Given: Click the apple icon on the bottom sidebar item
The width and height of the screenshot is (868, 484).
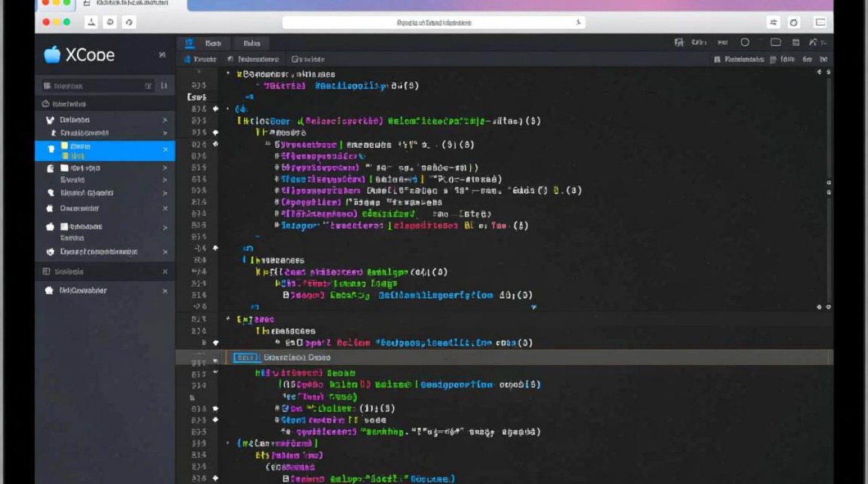Looking at the screenshot, I should [x=48, y=290].
